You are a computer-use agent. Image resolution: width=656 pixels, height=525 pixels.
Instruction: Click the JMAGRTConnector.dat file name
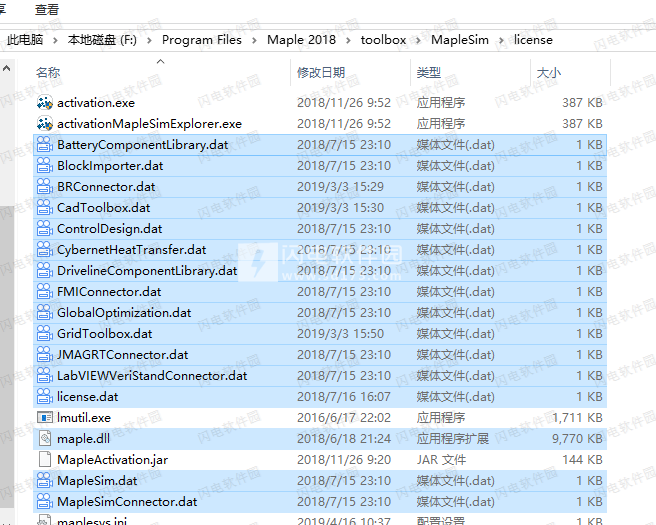[x=123, y=355]
